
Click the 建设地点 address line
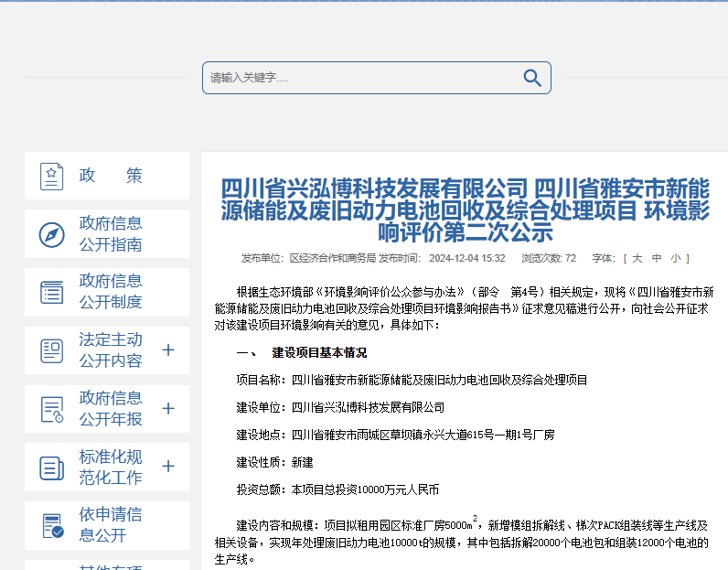coord(396,435)
